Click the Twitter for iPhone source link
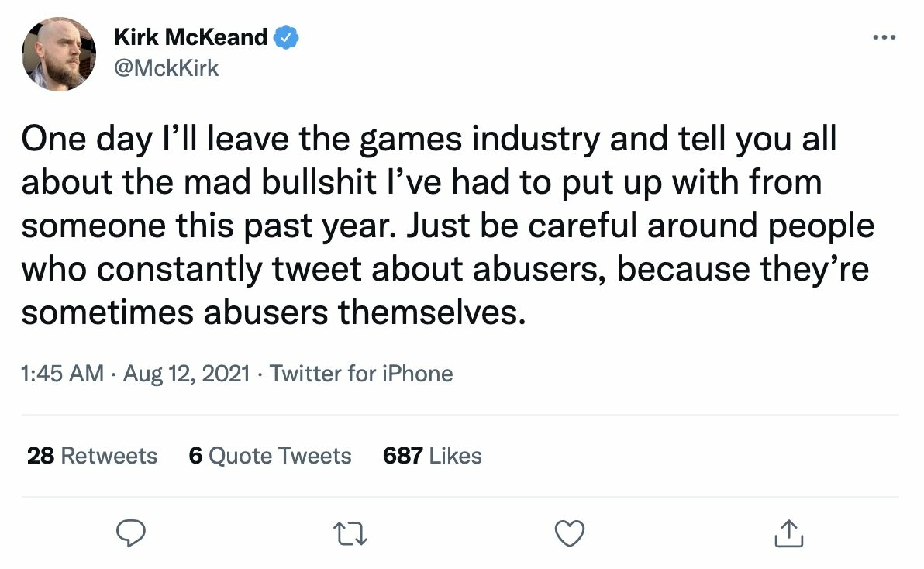The image size is (924, 569). 361,374
